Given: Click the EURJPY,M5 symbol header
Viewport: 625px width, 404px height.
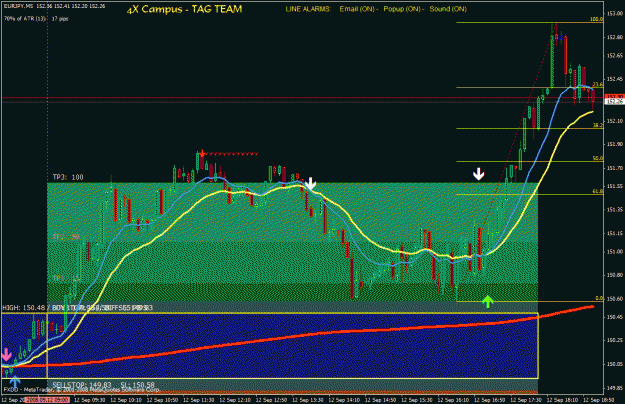Looking at the screenshot, I should [x=19, y=6].
